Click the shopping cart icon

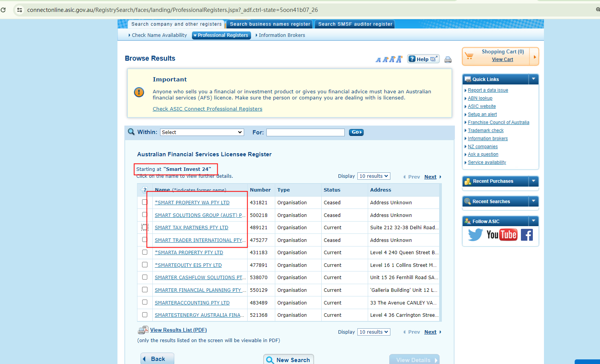(469, 56)
